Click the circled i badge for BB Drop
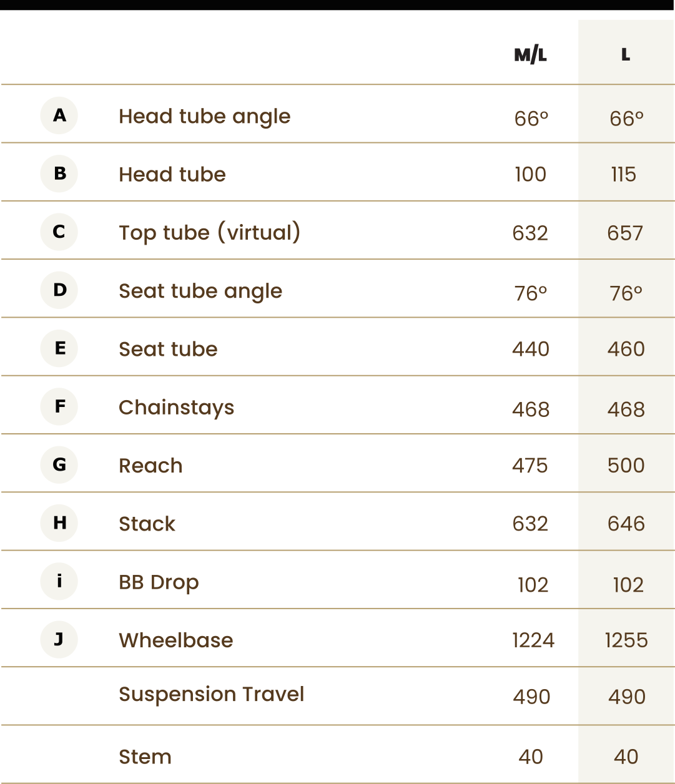The width and height of the screenshot is (675, 784). [59, 581]
